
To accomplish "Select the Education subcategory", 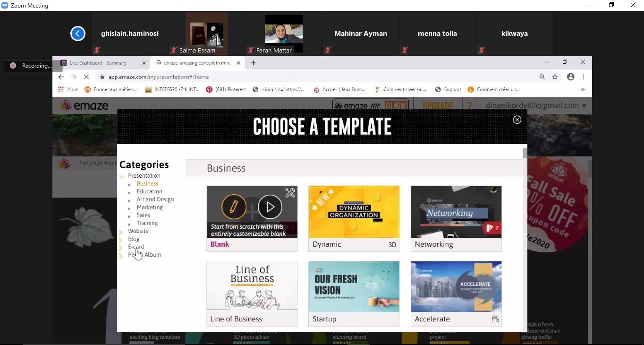I will tap(149, 191).
